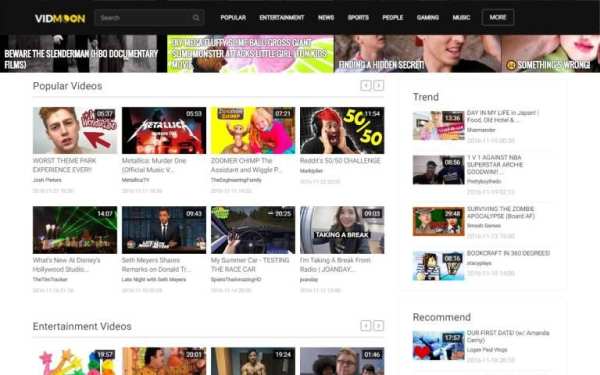Click title SURVIVING THE ZOMBIE APOCALYPSE
This screenshot has width=600, height=375.
pos(501,212)
